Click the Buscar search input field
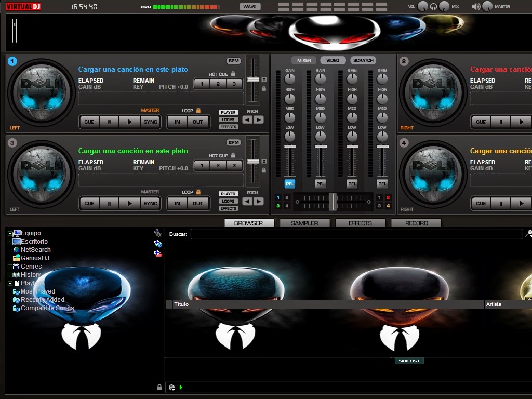532x399 pixels. pyautogui.click(x=312, y=234)
